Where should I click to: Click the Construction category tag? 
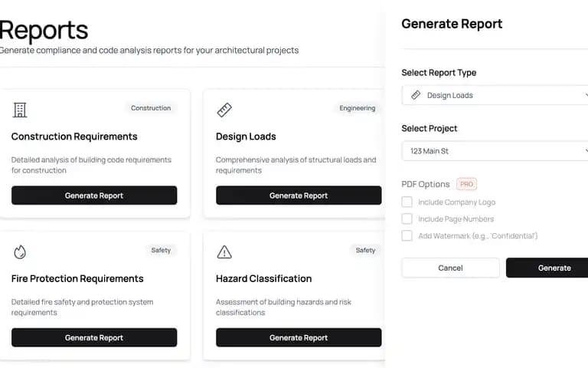click(151, 108)
